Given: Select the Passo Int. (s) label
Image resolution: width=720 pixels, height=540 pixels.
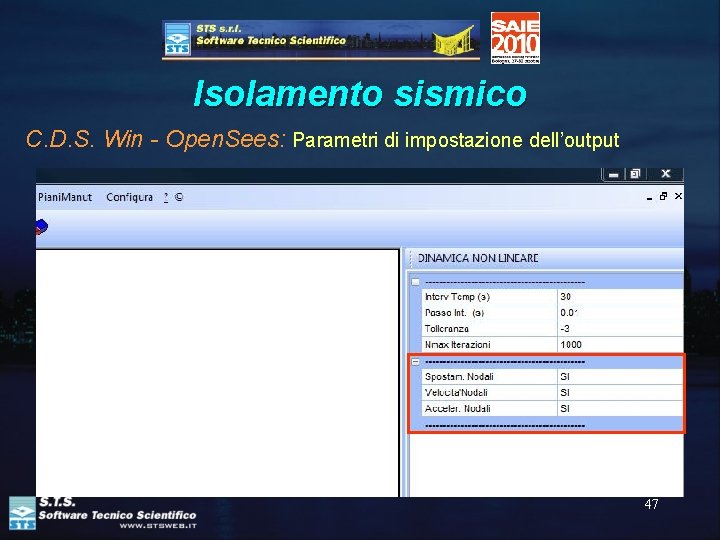Looking at the screenshot, I should [x=454, y=313].
